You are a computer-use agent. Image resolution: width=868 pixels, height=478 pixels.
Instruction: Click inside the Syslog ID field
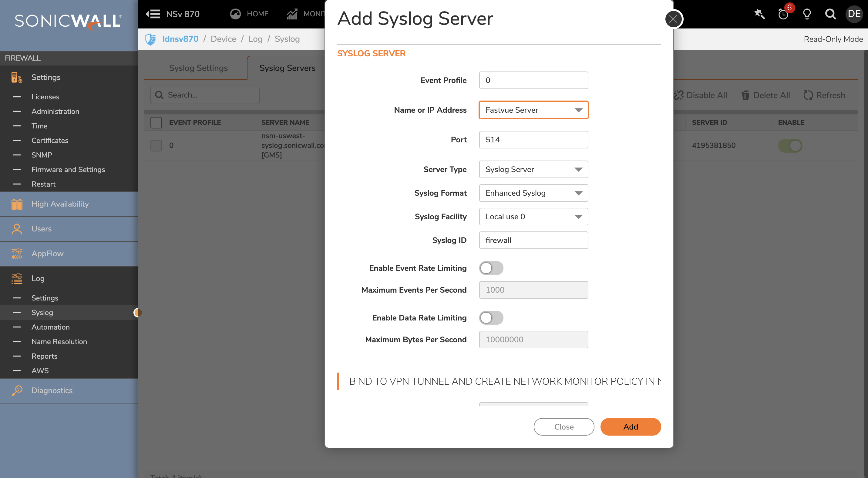tap(533, 240)
